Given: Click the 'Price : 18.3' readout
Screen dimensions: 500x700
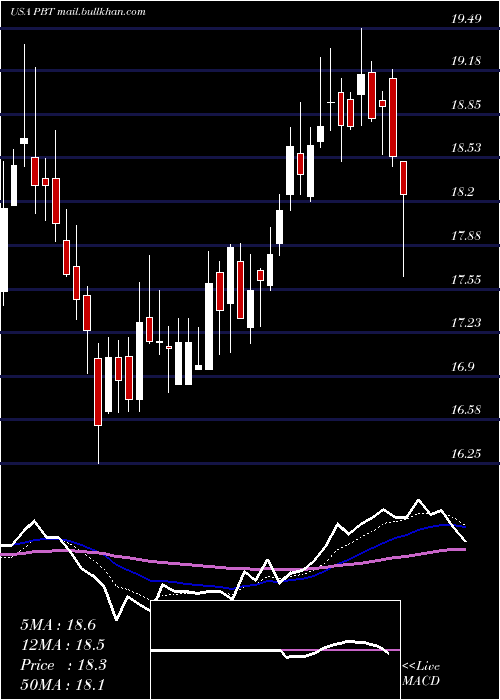Looking at the screenshot, I should tap(63, 665).
